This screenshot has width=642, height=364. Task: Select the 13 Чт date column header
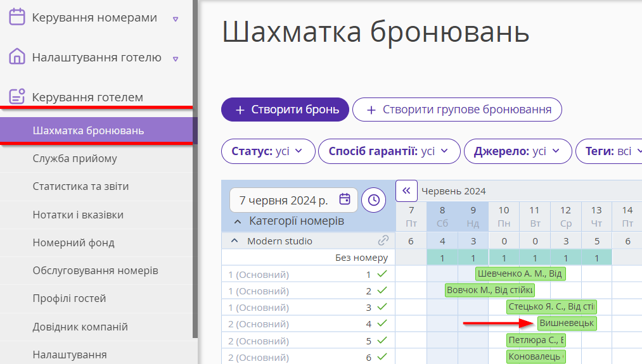[596, 217]
